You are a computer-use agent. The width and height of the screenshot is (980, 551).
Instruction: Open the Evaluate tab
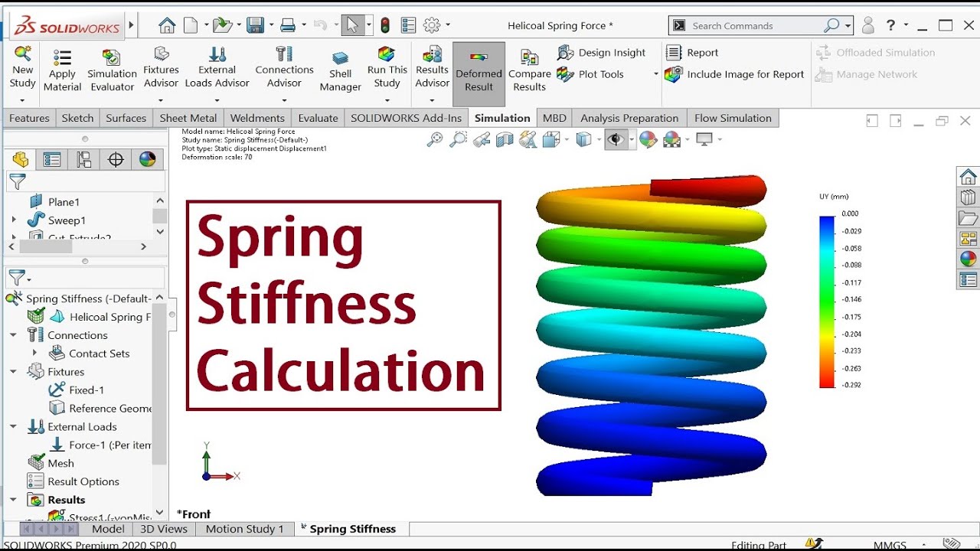318,118
